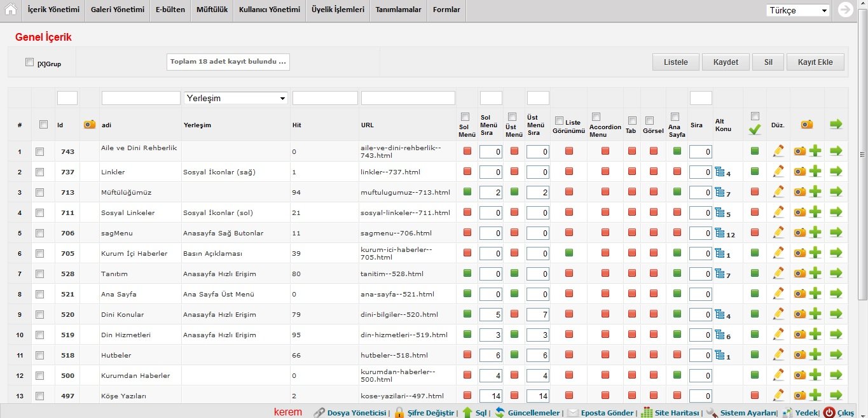868x418 pixels.
Task: Open the Türkçe language dropdown
Action: (797, 10)
